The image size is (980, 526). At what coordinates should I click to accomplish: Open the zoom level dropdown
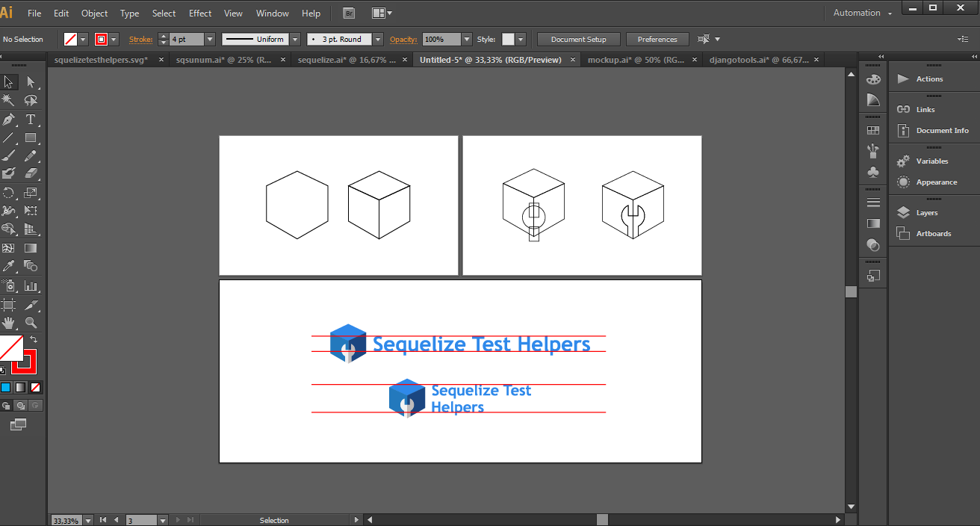(88, 520)
